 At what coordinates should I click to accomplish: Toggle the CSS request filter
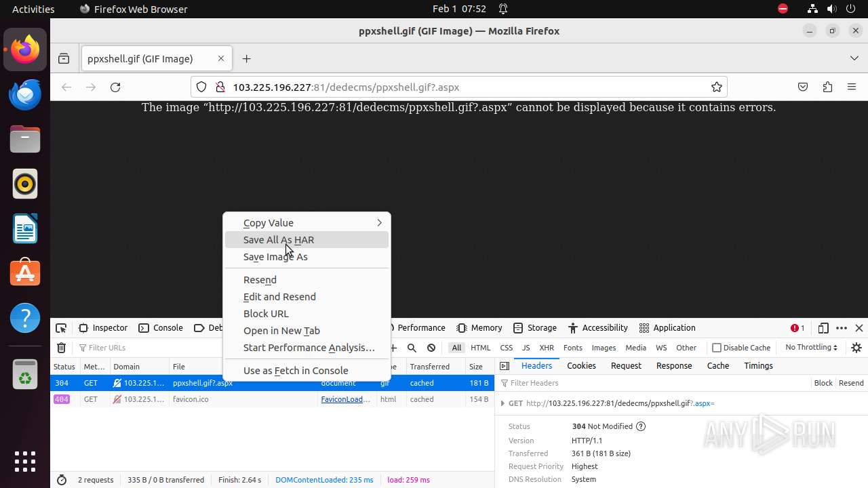click(507, 348)
